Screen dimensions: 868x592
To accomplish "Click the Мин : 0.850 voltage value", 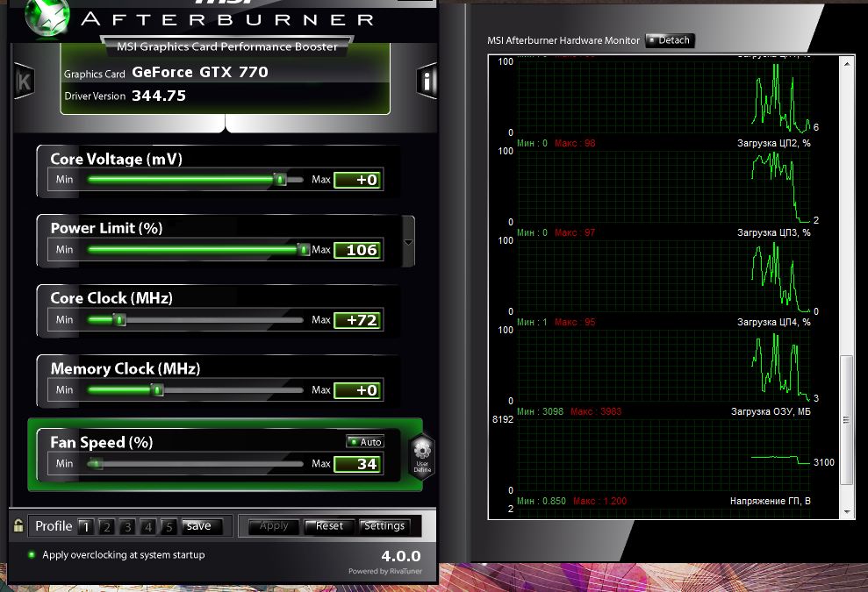I will 542,502.
